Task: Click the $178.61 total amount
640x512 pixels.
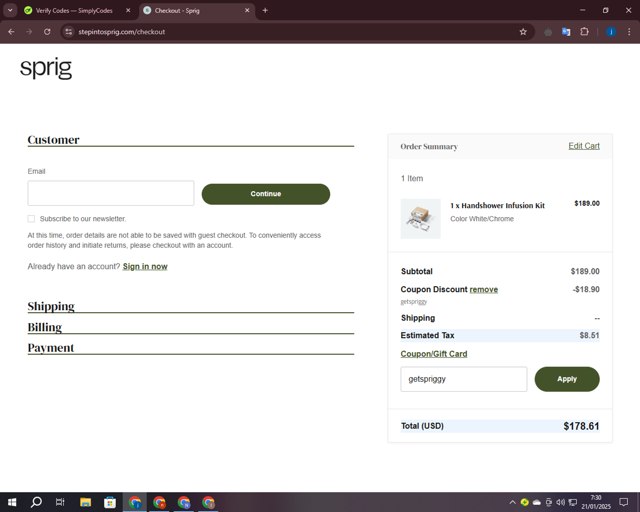Action: click(581, 426)
